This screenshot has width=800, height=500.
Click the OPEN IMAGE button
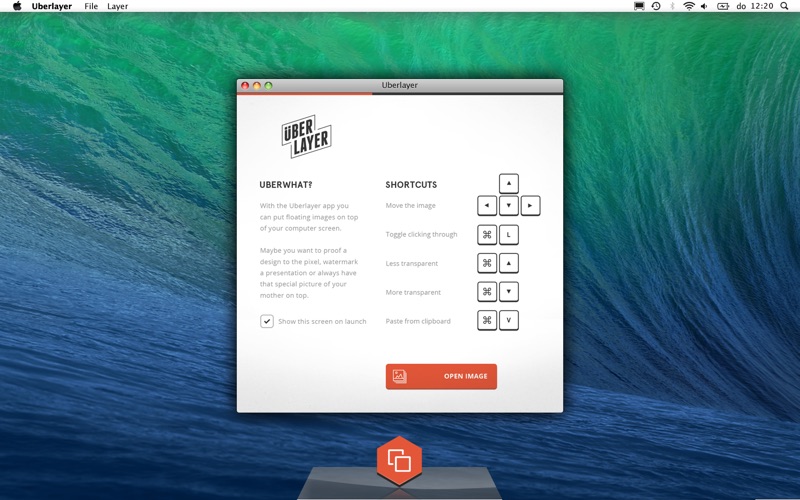tap(441, 377)
